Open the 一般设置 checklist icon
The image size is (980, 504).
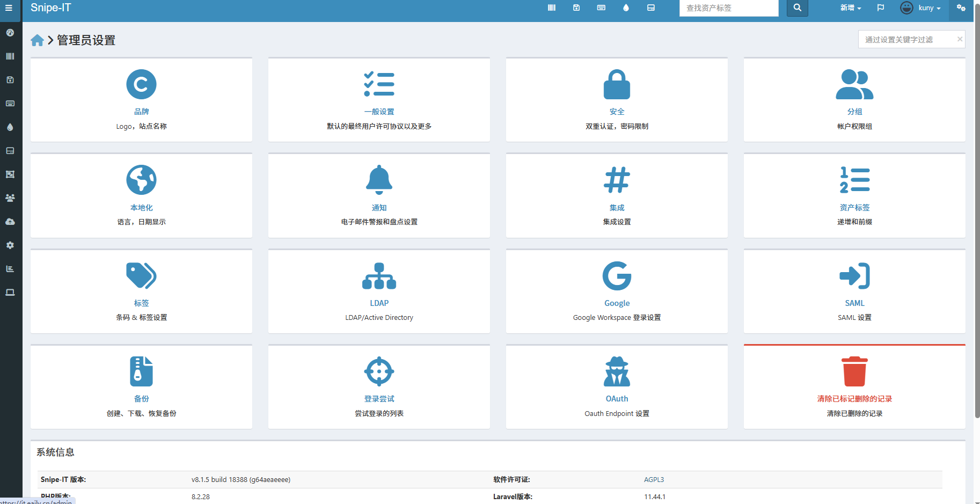tap(379, 84)
